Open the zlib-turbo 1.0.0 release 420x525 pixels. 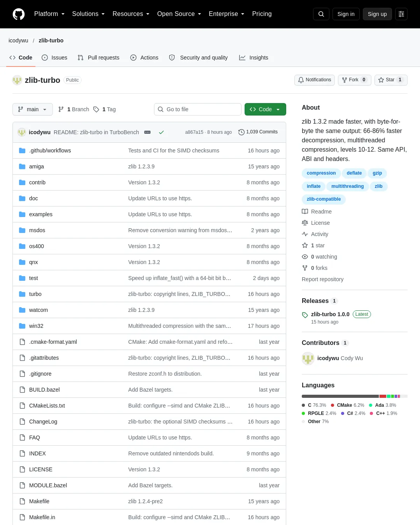(x=330, y=314)
